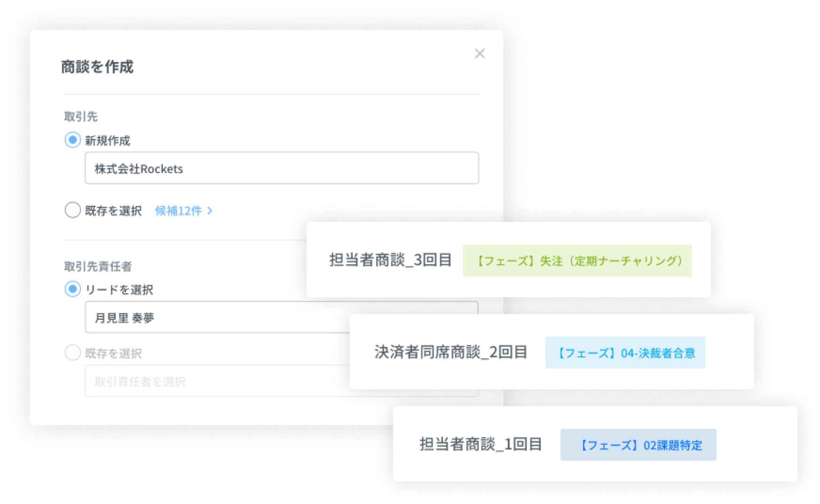The width and height of the screenshot is (820, 504).
Task: Click the 商談を作成 dialog title
Action: click(97, 67)
